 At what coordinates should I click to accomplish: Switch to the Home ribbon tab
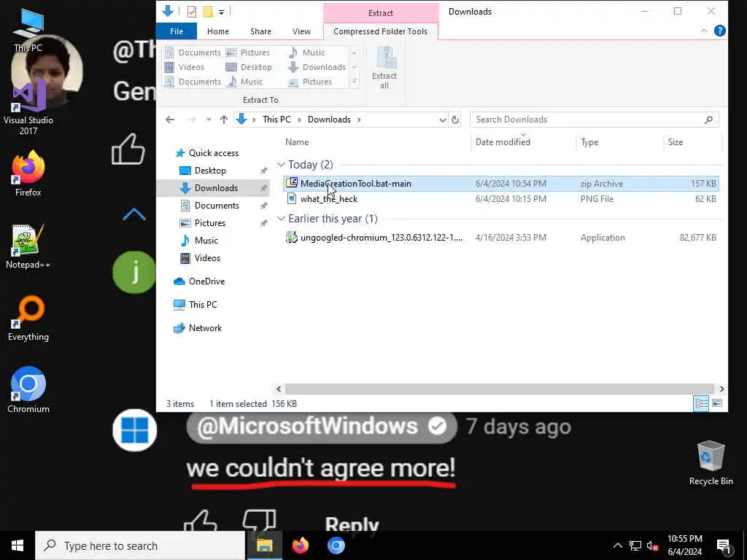218,31
